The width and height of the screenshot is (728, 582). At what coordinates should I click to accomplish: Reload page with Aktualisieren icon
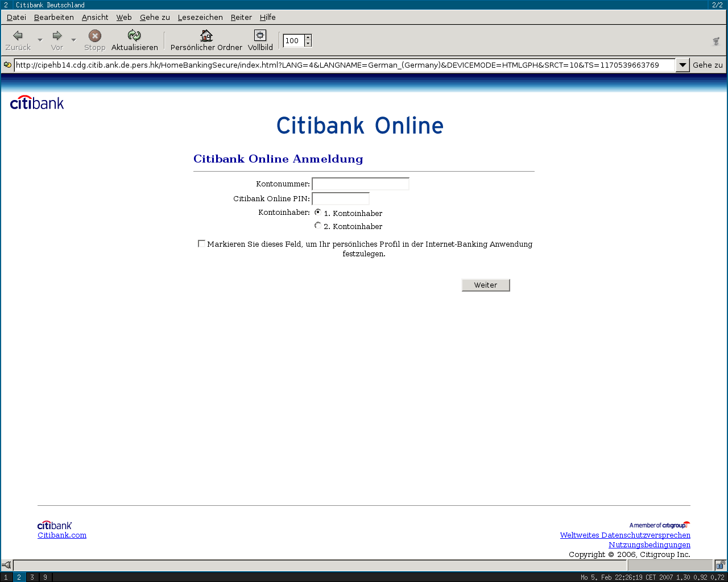[x=134, y=36]
